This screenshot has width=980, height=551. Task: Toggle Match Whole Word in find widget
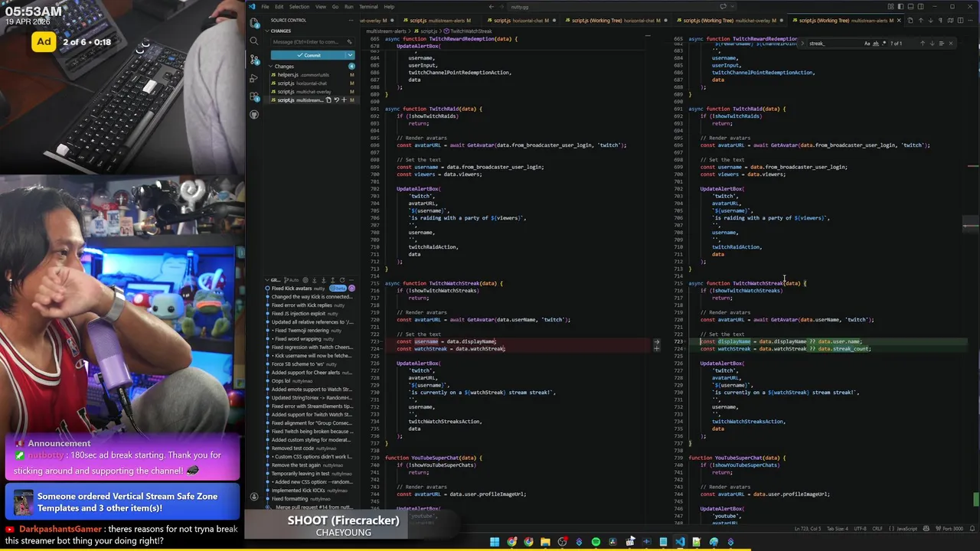876,44
